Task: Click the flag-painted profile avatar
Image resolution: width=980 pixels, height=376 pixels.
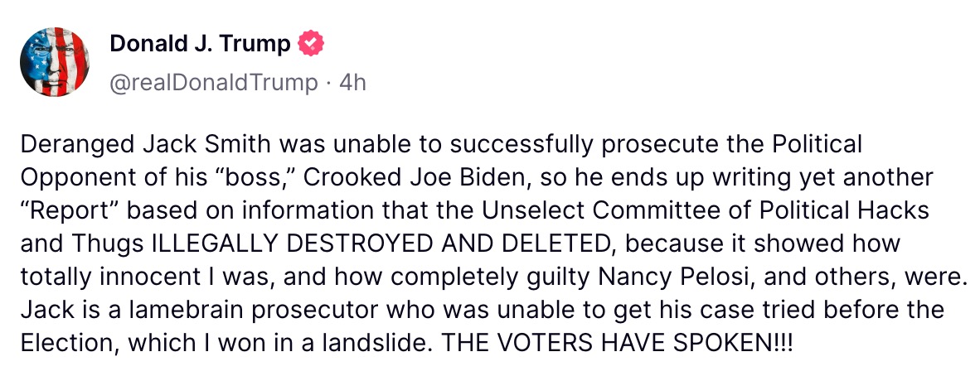Action: 55,62
